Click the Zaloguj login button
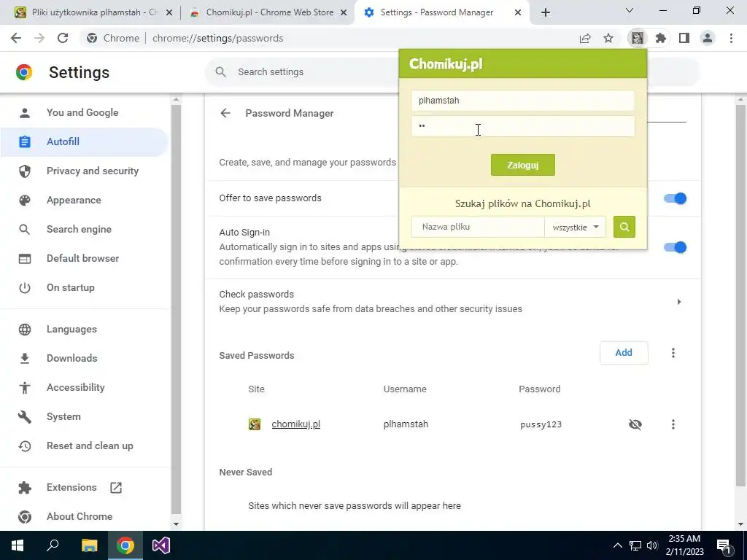Viewport: 747px width, 560px height. [x=522, y=165]
